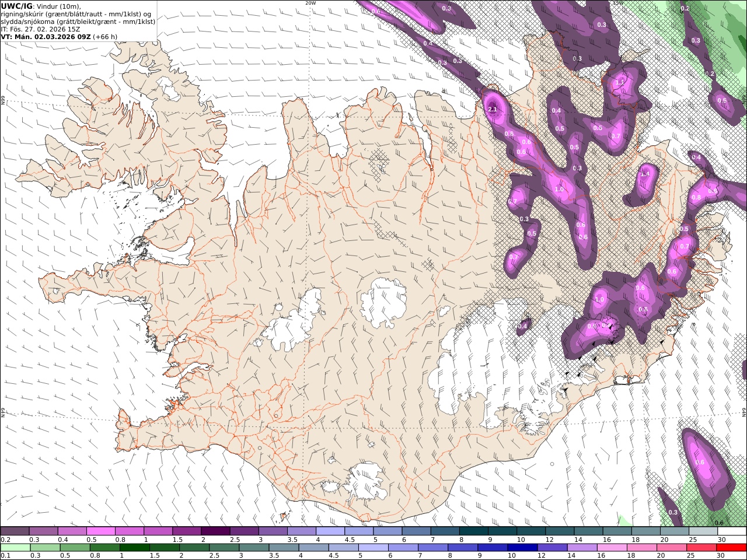Pick the white swatch at 30 in the top legend
This screenshot has width=747, height=560.
(x=732, y=531)
